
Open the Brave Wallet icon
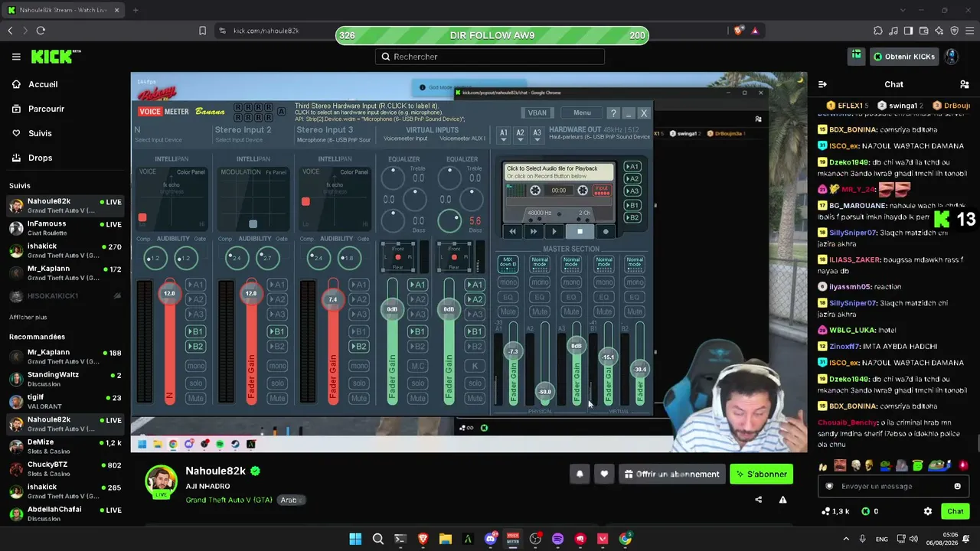click(924, 31)
